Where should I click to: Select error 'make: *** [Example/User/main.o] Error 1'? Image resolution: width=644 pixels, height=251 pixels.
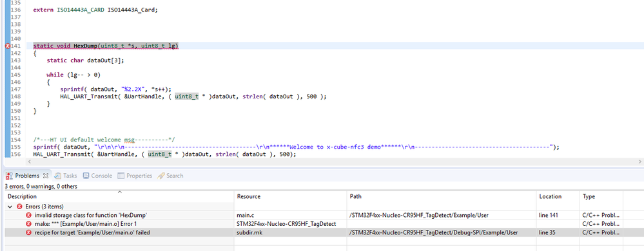86,224
